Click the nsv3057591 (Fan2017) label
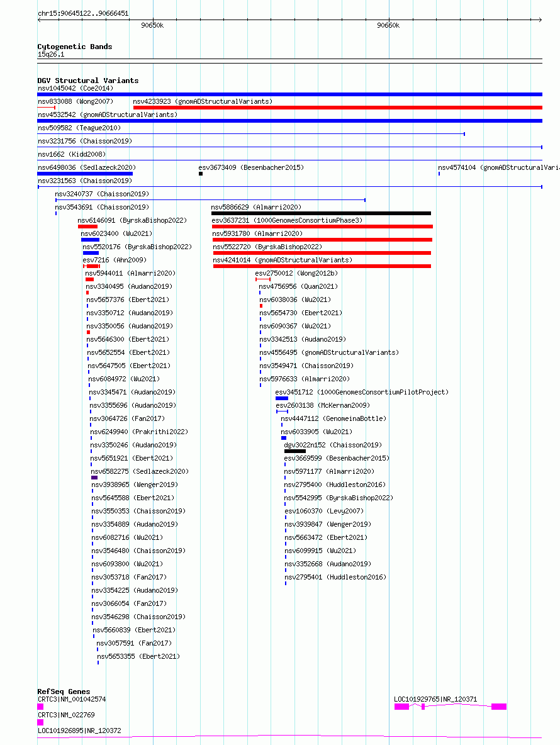The height and width of the screenshot is (745, 560). (x=134, y=644)
